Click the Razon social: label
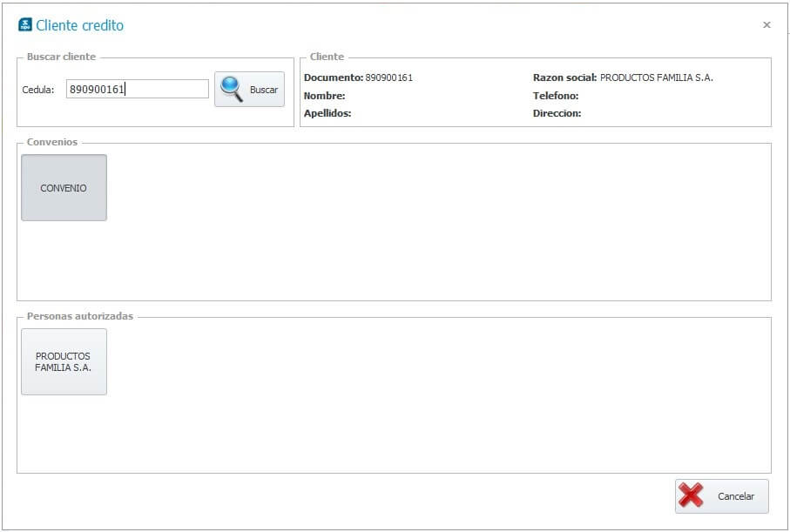Image resolution: width=790 pixels, height=532 pixels. pos(564,77)
